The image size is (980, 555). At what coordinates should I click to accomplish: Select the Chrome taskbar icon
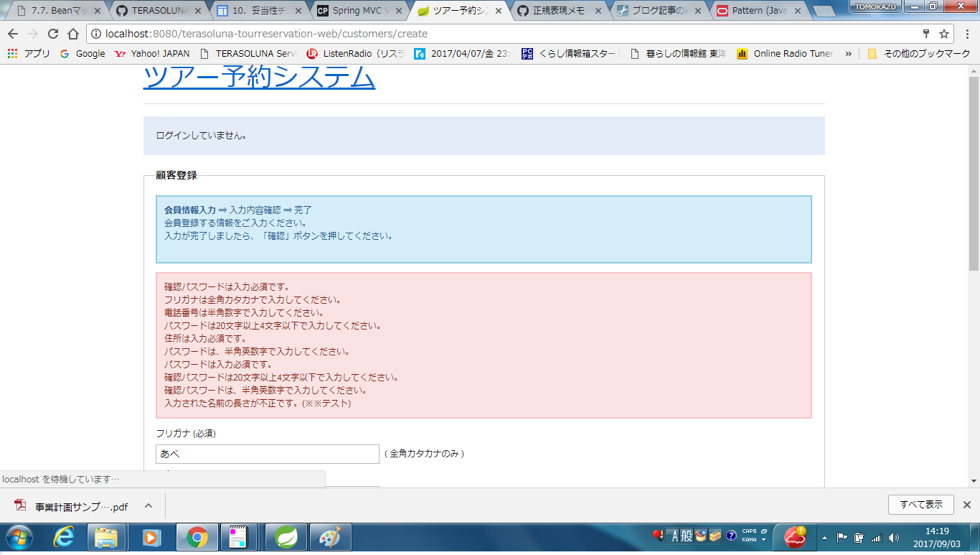[x=197, y=537]
